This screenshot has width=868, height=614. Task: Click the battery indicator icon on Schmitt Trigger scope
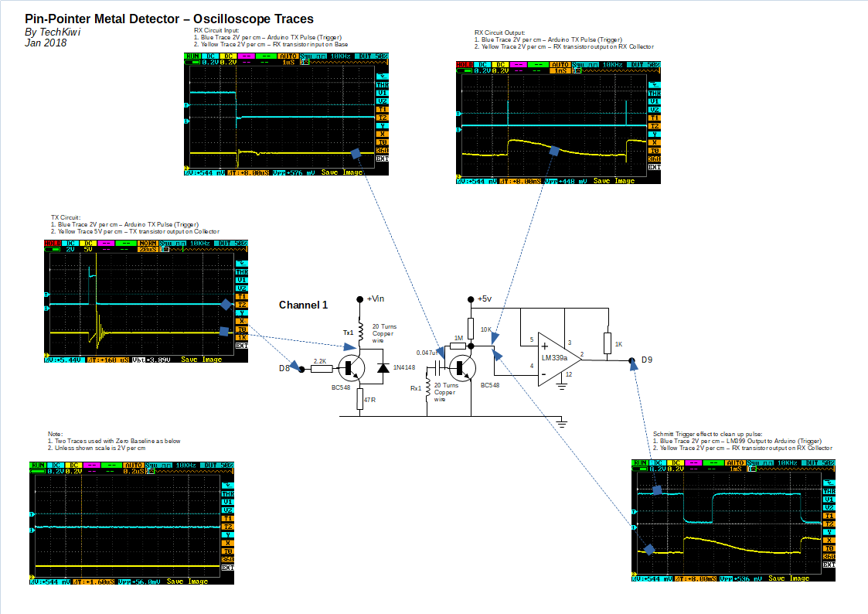point(640,469)
